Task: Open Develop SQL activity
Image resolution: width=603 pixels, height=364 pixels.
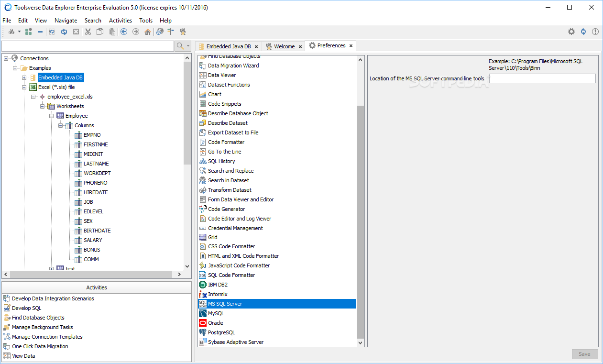Action: [x=27, y=308]
